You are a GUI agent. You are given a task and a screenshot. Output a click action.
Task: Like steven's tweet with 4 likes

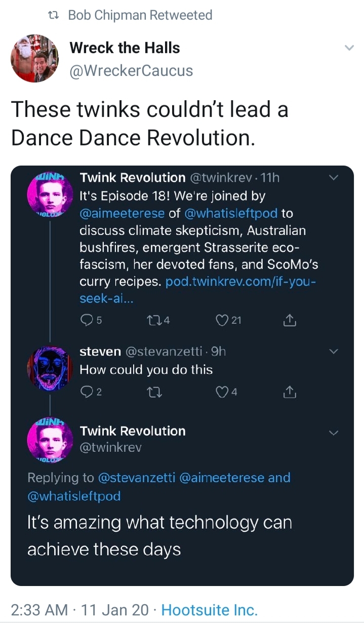[x=222, y=391]
